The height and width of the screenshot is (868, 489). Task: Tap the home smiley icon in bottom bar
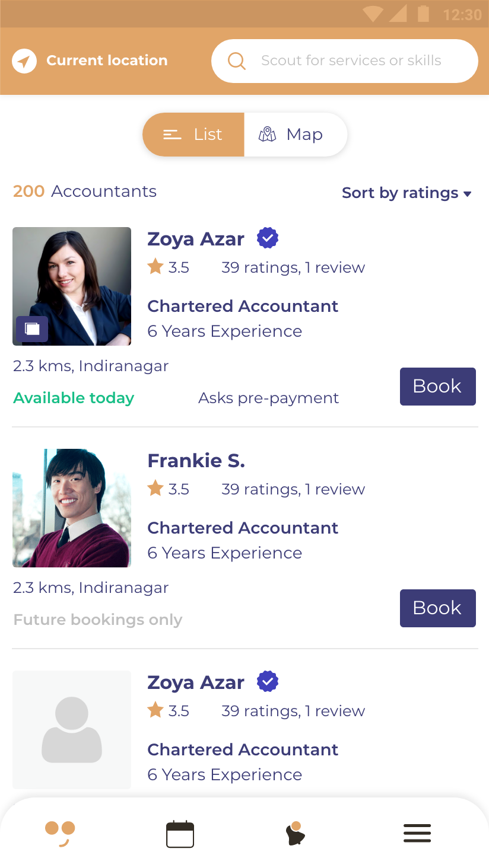(x=60, y=833)
